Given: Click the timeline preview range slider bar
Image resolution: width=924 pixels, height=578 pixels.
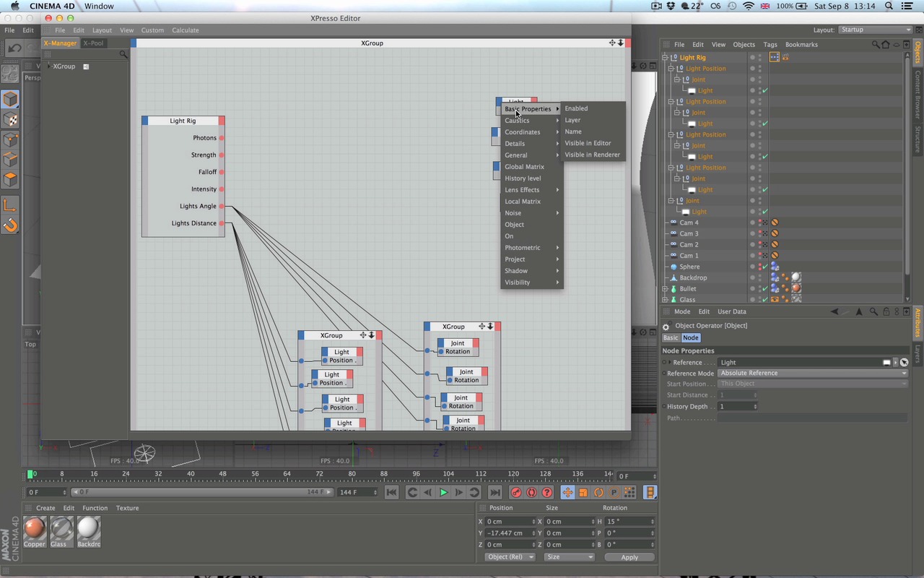Looking at the screenshot, I should click(202, 492).
